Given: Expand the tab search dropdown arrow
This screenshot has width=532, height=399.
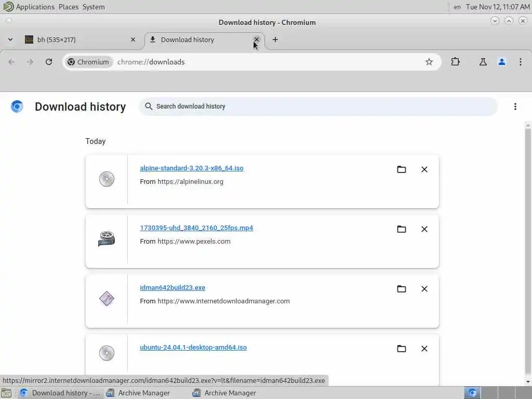Looking at the screenshot, I should (x=10, y=39).
